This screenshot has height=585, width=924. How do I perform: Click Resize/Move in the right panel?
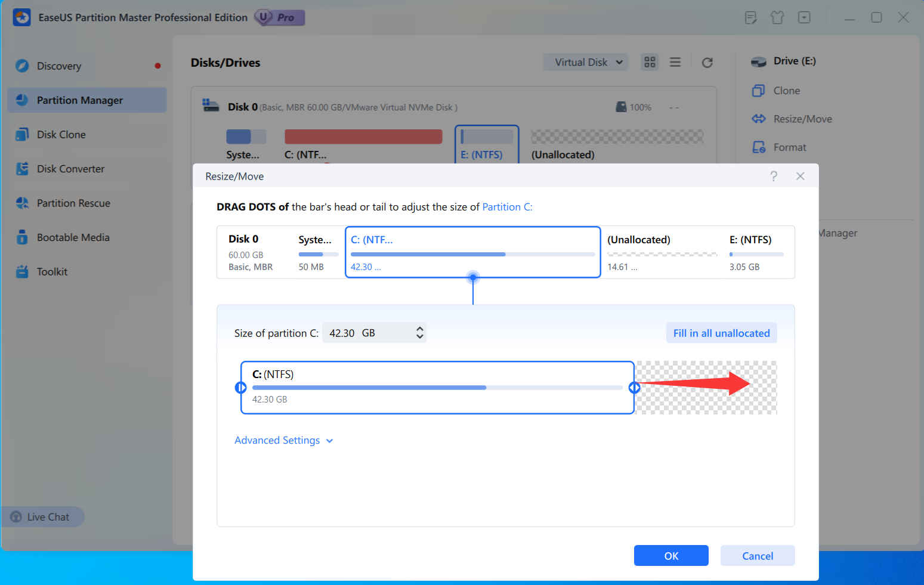coord(792,119)
